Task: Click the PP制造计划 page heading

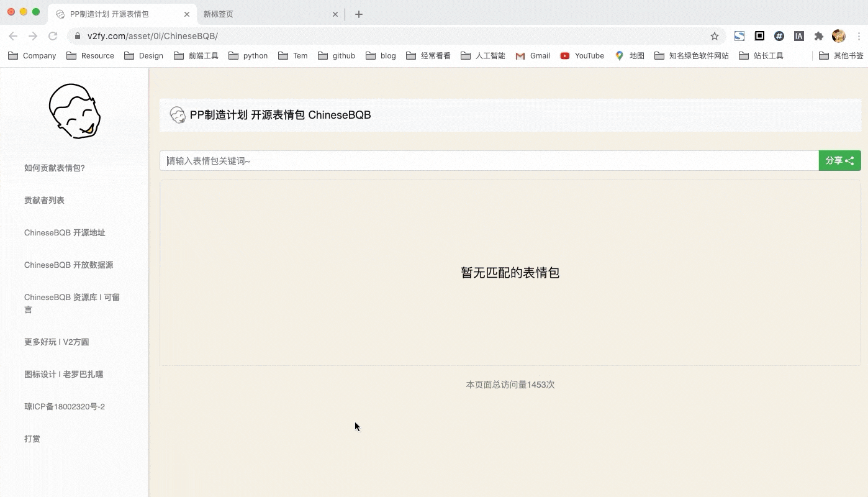Action: tap(280, 115)
